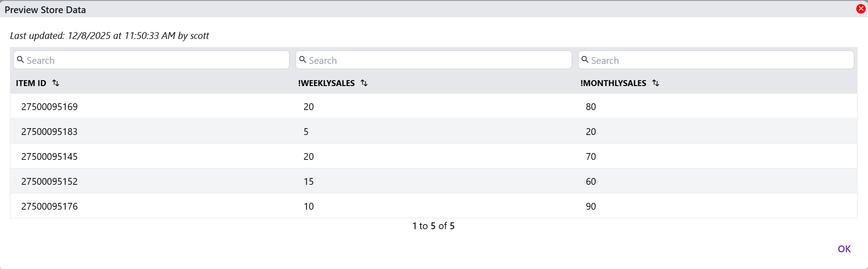Select the !MONTHLYSALES column header
This screenshot has height=269, width=868.
click(x=613, y=83)
